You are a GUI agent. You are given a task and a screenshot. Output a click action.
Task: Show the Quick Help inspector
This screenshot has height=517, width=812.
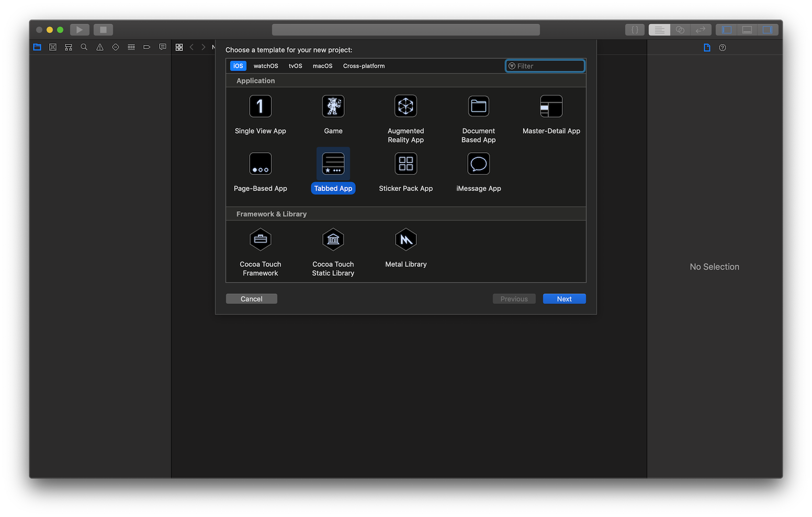[x=723, y=48]
